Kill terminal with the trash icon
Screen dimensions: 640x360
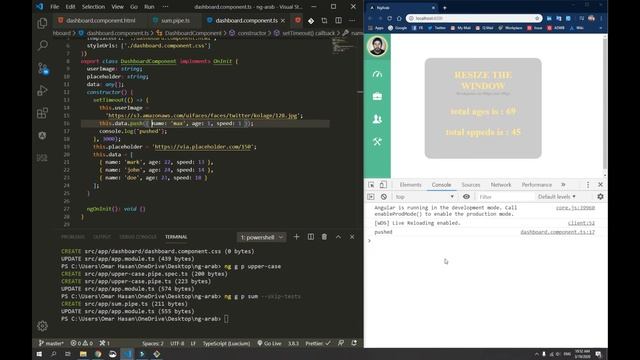click(x=324, y=237)
